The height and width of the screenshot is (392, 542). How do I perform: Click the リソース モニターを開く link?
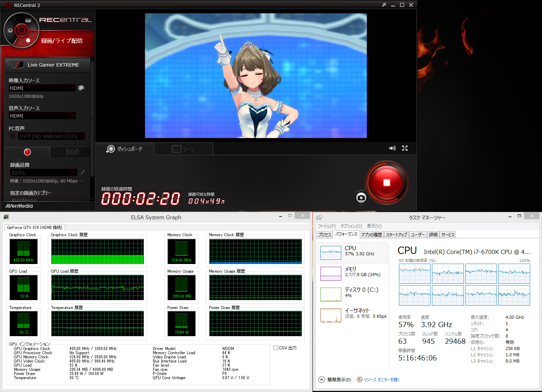click(x=382, y=380)
